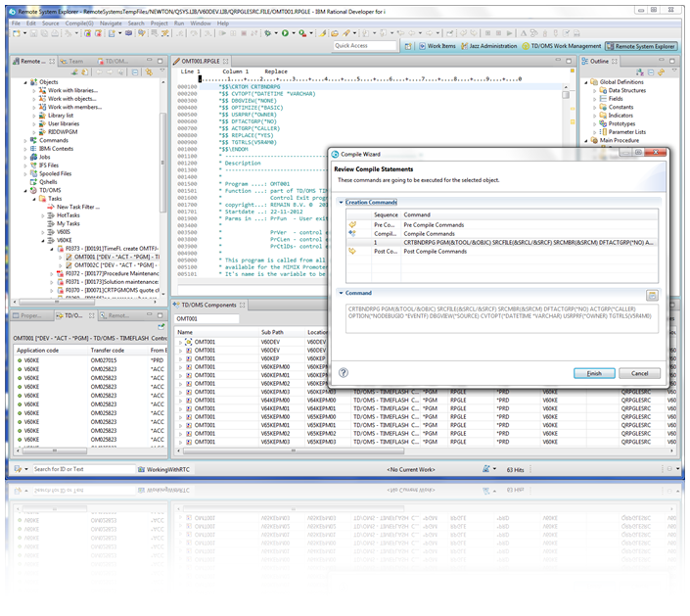Select OMT002C member in tasks tree
Image resolution: width=690 pixels, height=616 pixels.
[x=114, y=265]
